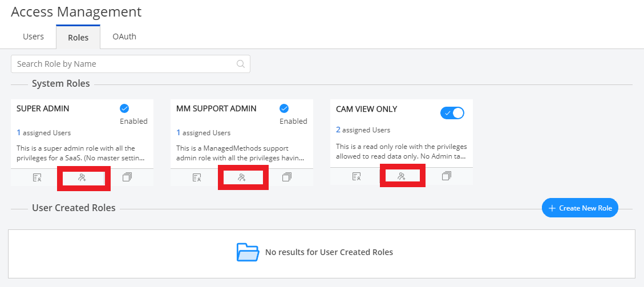Click the Create New Role button
The height and width of the screenshot is (287, 644).
(x=580, y=208)
